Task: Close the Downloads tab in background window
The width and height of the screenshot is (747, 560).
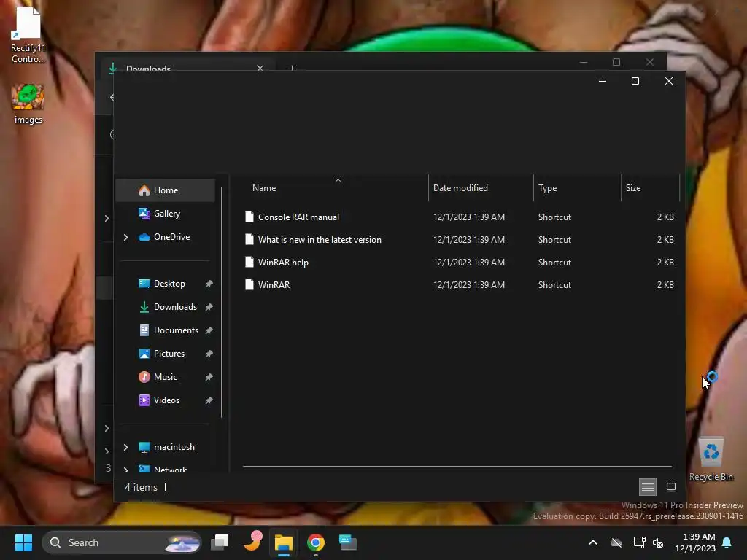Action: click(x=260, y=68)
